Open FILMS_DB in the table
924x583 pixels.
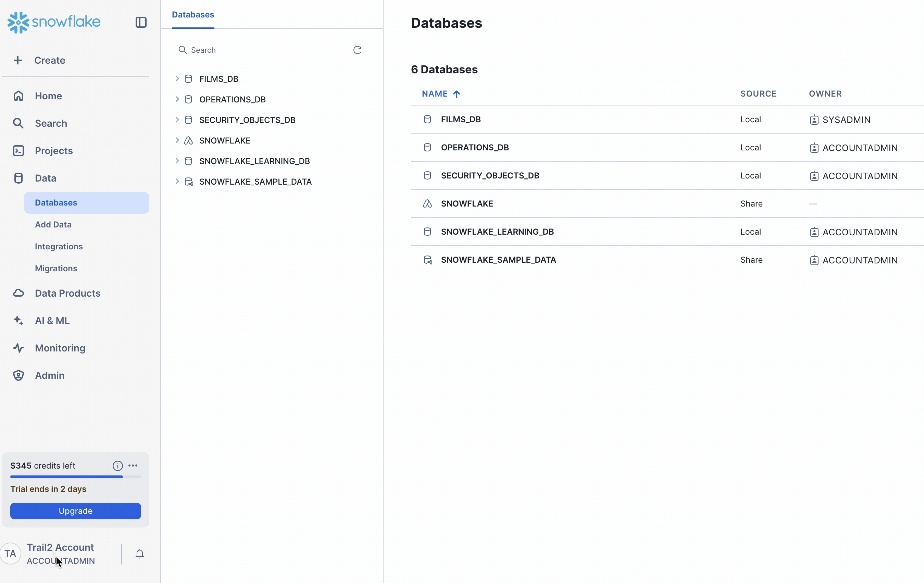(x=461, y=119)
